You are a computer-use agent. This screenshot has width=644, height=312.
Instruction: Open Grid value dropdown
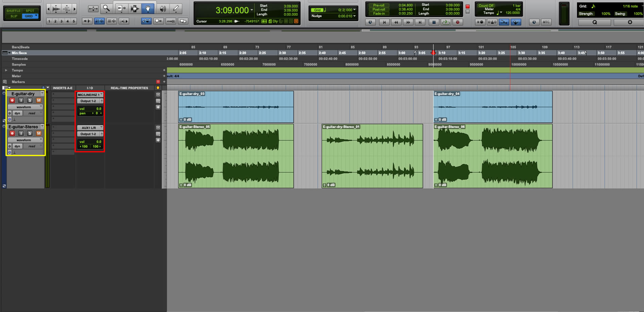tap(355, 10)
